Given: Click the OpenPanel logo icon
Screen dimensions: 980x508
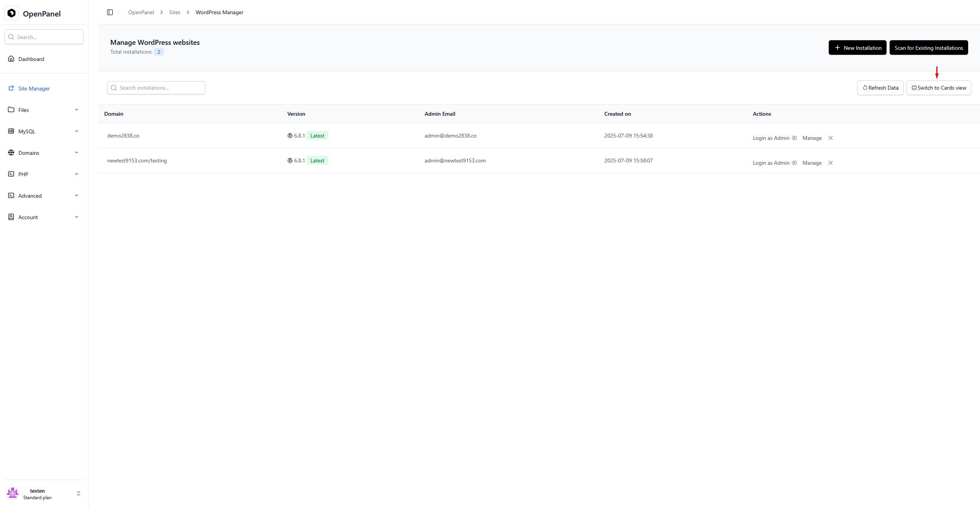Looking at the screenshot, I should [x=11, y=13].
